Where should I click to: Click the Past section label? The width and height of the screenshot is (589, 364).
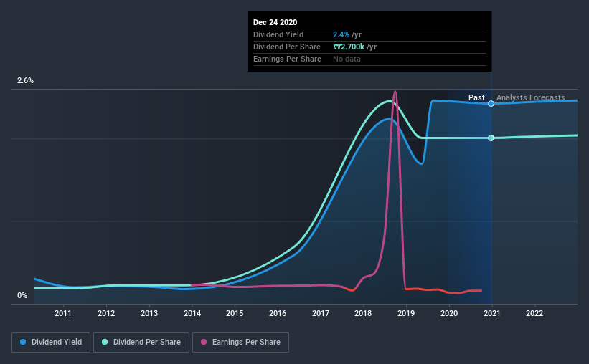click(x=476, y=97)
